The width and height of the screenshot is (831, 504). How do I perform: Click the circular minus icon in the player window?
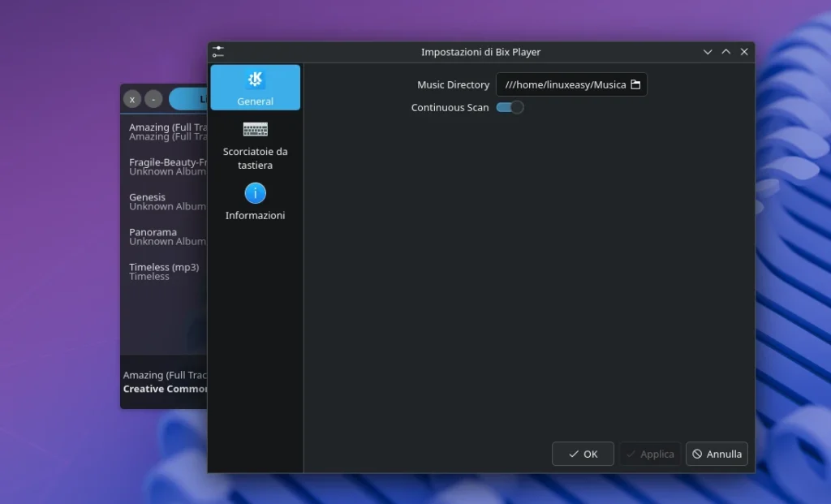coord(152,99)
